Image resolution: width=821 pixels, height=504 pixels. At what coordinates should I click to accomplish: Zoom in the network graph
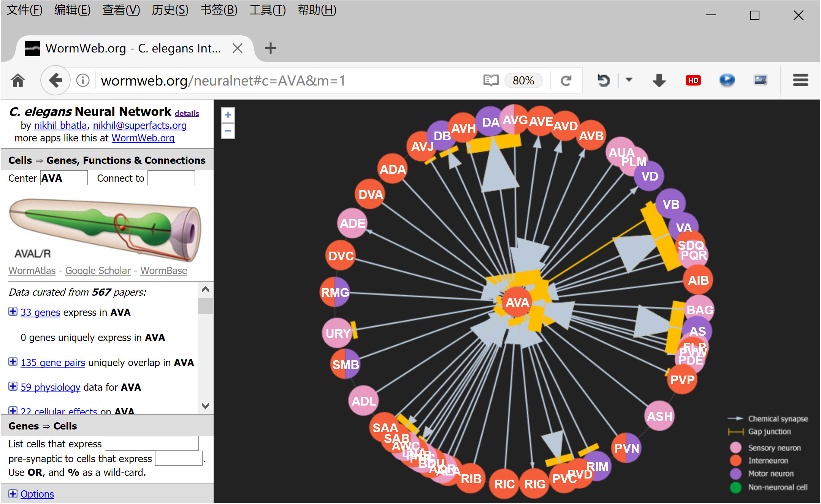(x=228, y=115)
